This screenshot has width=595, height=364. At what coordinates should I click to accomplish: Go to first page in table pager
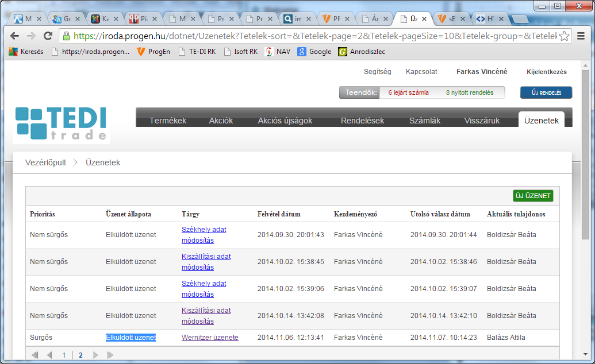pos(35,355)
